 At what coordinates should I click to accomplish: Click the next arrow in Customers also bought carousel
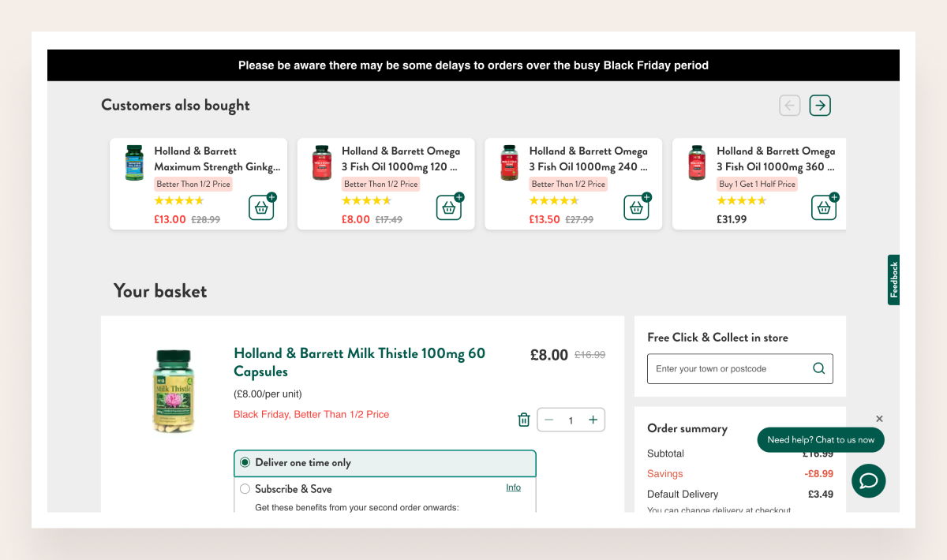(x=820, y=105)
